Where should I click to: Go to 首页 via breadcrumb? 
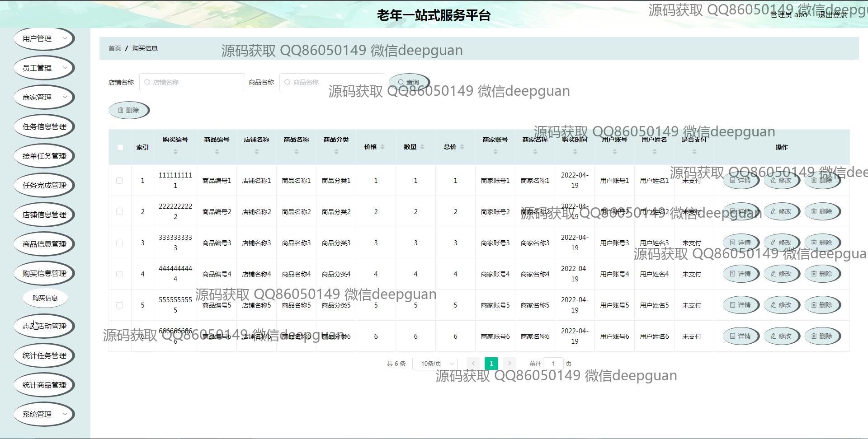tap(114, 48)
